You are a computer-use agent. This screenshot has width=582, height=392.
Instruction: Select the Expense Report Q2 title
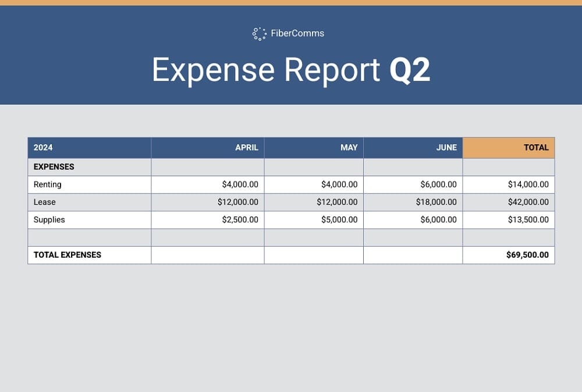[x=291, y=70]
